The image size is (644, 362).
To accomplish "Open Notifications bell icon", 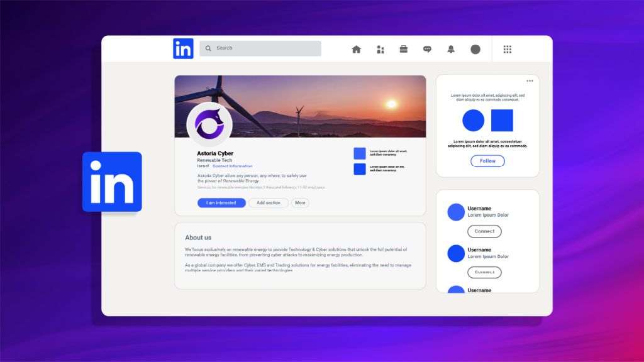I will 451,49.
